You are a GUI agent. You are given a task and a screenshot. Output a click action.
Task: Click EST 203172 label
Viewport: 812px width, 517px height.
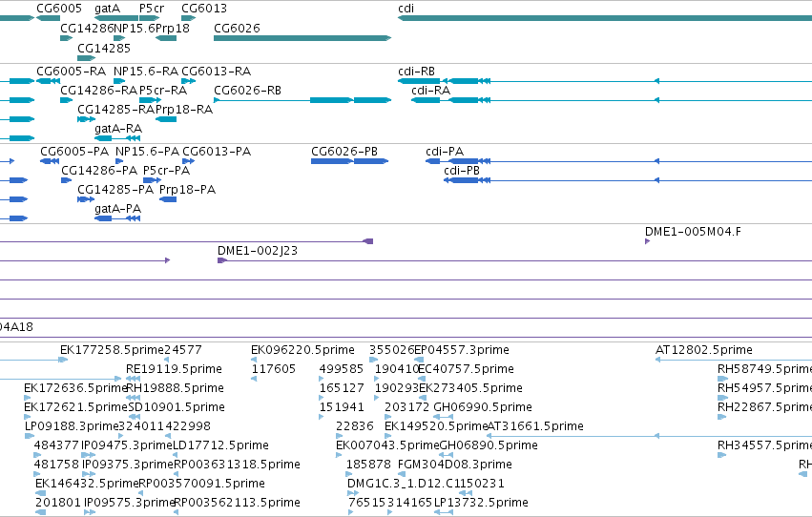click(407, 407)
